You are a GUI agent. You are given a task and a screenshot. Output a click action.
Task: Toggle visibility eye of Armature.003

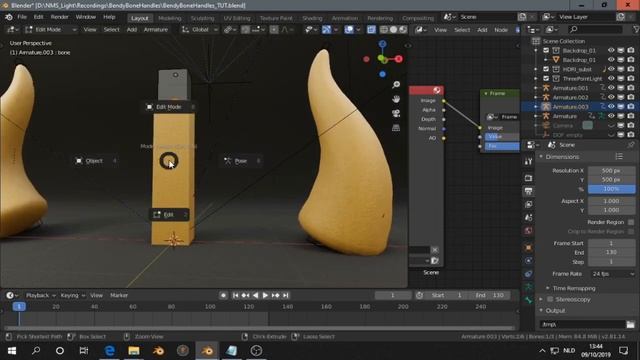pyautogui.click(x=611, y=107)
